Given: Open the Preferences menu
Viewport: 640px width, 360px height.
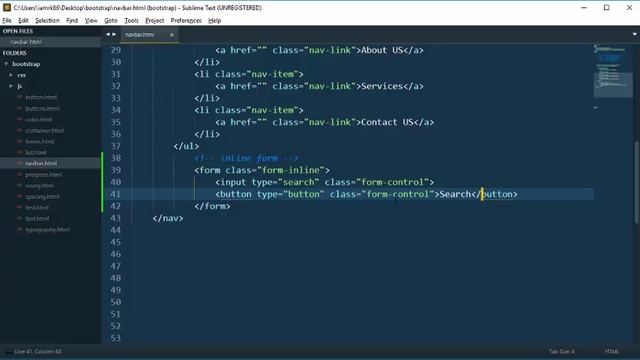Looking at the screenshot, I should [x=186, y=20].
